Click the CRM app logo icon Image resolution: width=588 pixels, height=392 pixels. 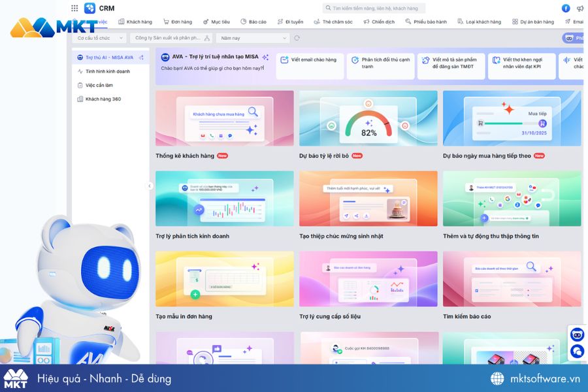point(90,8)
